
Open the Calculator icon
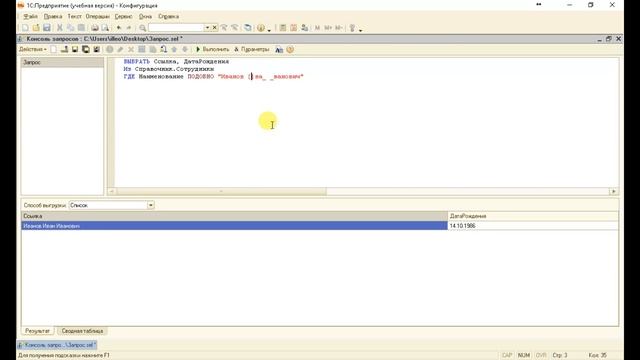point(283,28)
